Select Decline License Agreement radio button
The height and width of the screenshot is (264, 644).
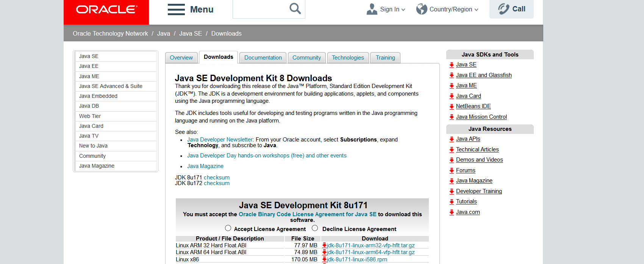315,228
